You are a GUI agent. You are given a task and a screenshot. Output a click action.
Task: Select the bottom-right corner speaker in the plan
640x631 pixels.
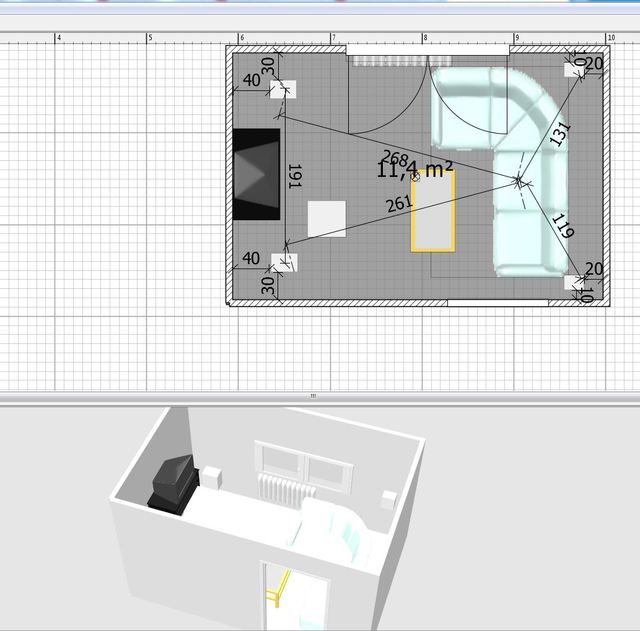(574, 282)
